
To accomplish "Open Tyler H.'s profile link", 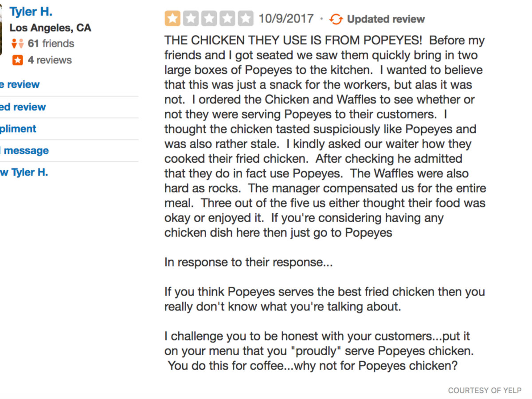I will (30, 11).
